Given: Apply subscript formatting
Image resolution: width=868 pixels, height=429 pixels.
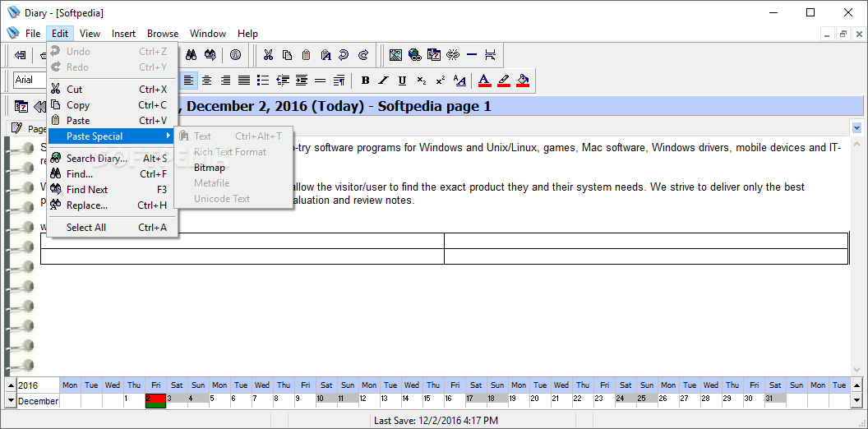Looking at the screenshot, I should [422, 81].
